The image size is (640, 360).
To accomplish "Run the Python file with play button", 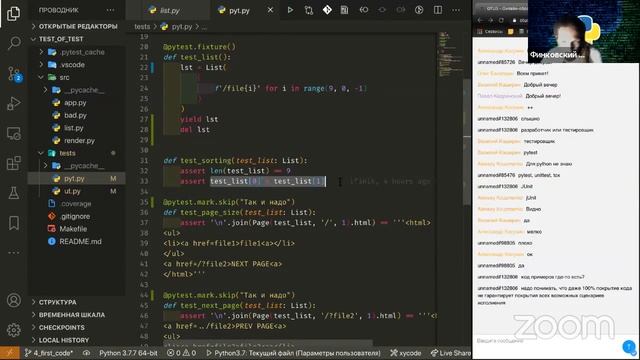I will click(290, 10).
